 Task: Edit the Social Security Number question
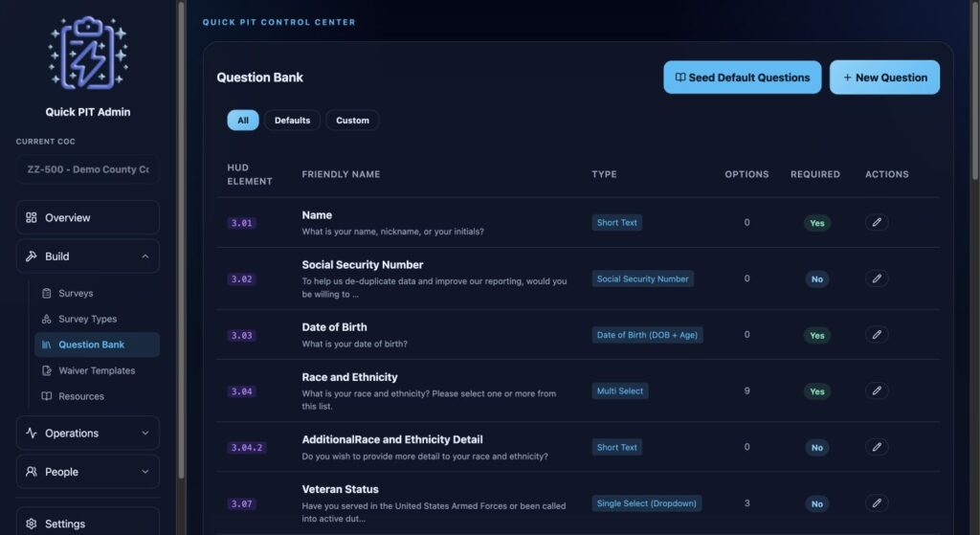[877, 279]
